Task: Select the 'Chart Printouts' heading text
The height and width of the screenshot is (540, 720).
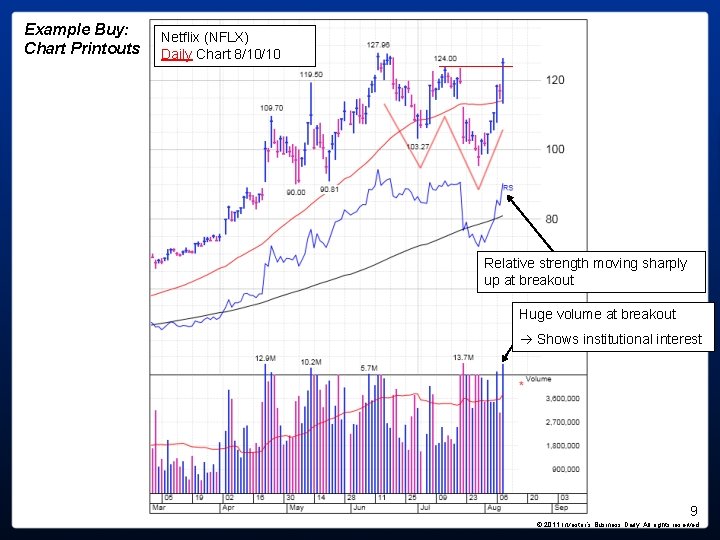Action: [82, 48]
